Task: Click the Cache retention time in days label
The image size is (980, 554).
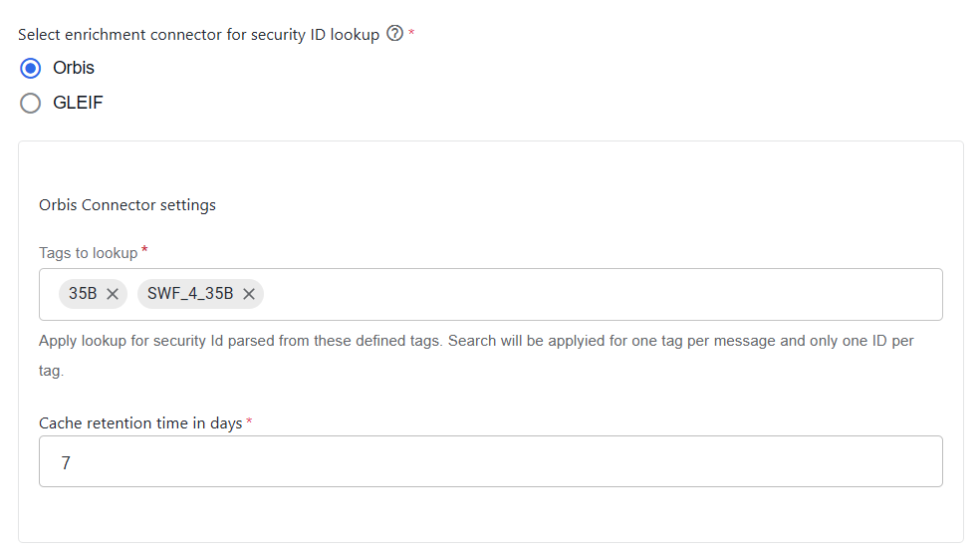Action: point(140,423)
